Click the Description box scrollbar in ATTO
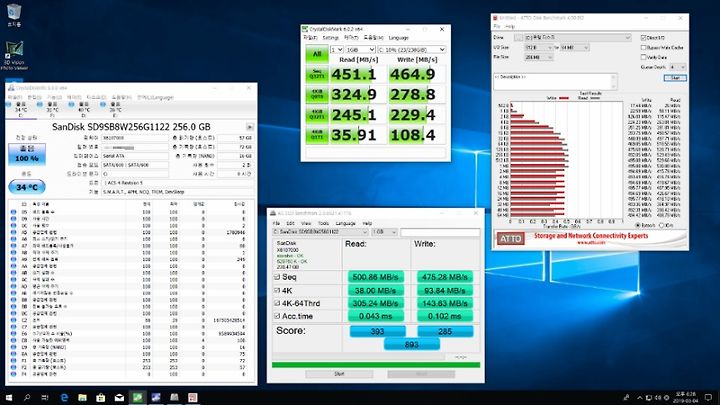Image resolution: width=720 pixels, height=405 pixels. pos(613,82)
